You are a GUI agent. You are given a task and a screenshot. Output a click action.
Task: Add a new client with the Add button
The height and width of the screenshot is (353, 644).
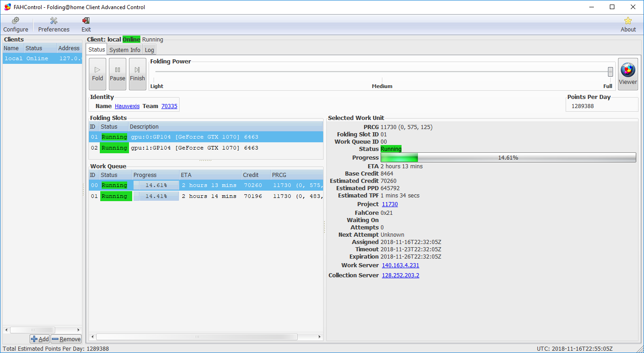(x=40, y=339)
